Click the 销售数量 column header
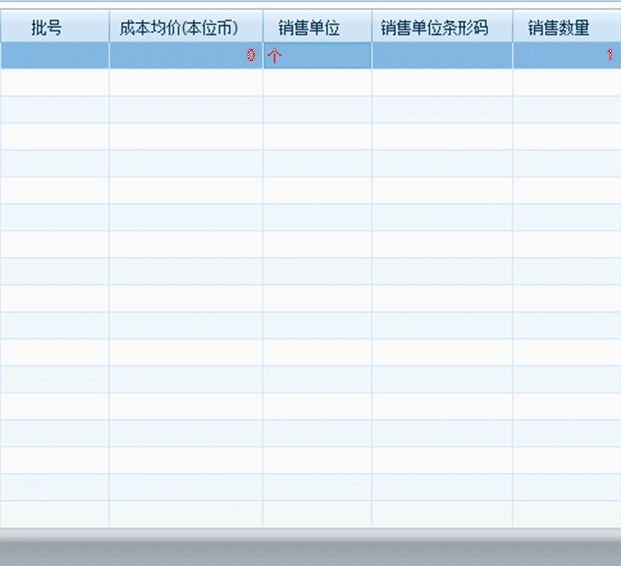621x566 pixels. pyautogui.click(x=567, y=27)
